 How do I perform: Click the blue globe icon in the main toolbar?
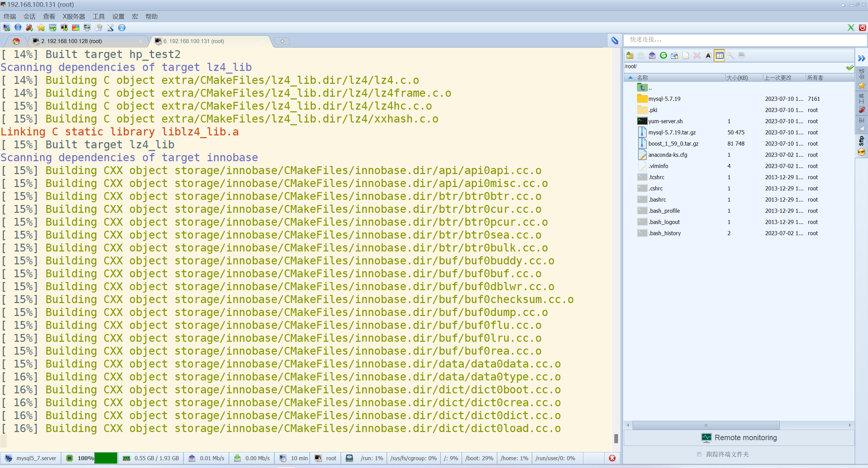pyautogui.click(x=18, y=28)
